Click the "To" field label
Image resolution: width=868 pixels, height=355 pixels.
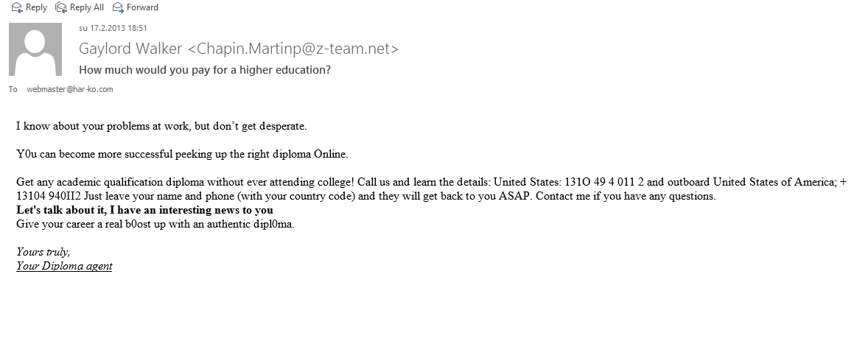(x=13, y=89)
